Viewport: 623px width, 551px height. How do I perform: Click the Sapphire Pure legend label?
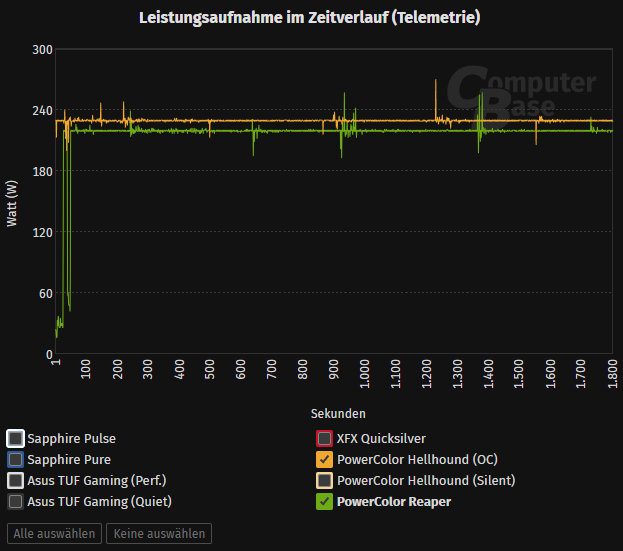pos(69,460)
